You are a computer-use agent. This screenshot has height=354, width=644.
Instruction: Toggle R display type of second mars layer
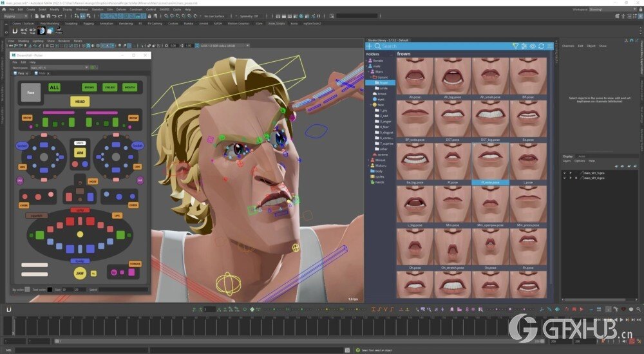576,178
